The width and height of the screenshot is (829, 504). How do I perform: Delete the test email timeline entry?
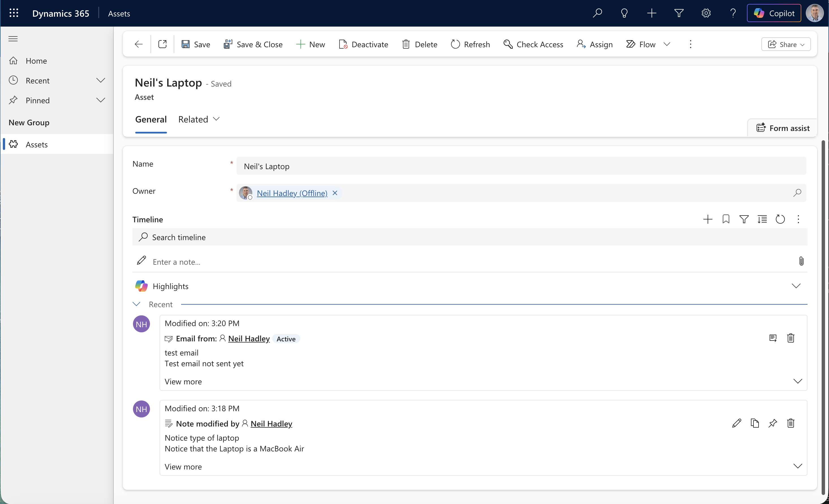pos(791,338)
